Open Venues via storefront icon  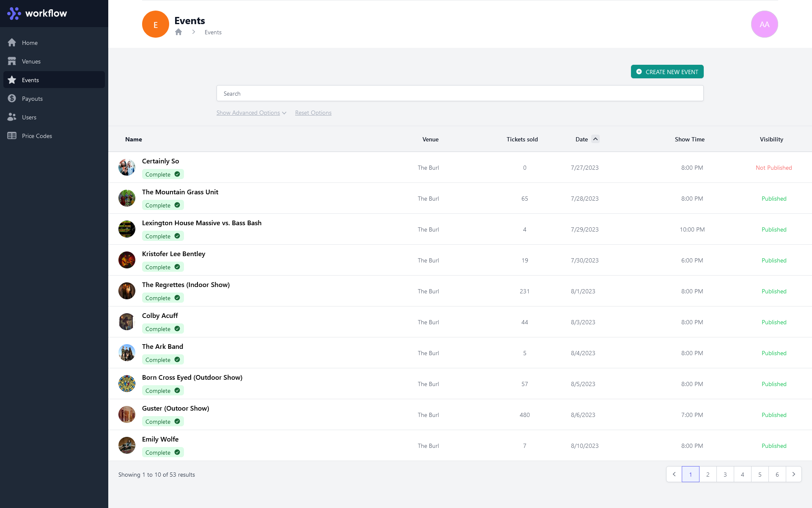click(12, 61)
